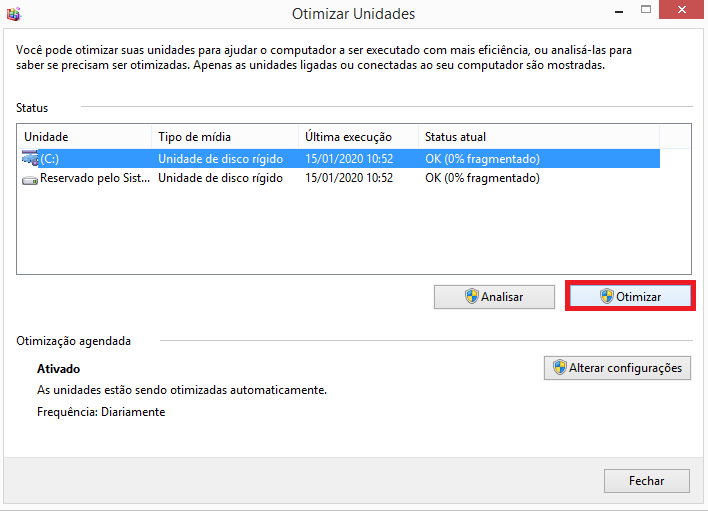Screen dimensions: 708x511
Task: Sort by Unidade column header
Action: [84, 137]
